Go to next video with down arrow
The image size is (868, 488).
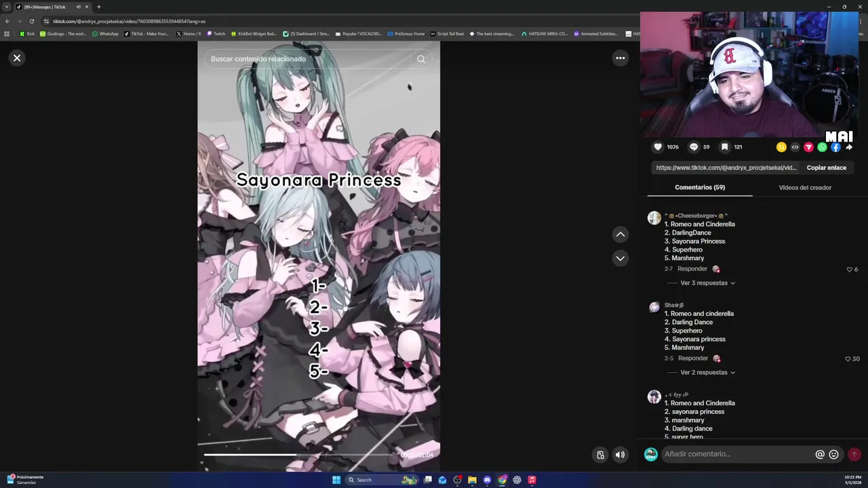tap(620, 258)
